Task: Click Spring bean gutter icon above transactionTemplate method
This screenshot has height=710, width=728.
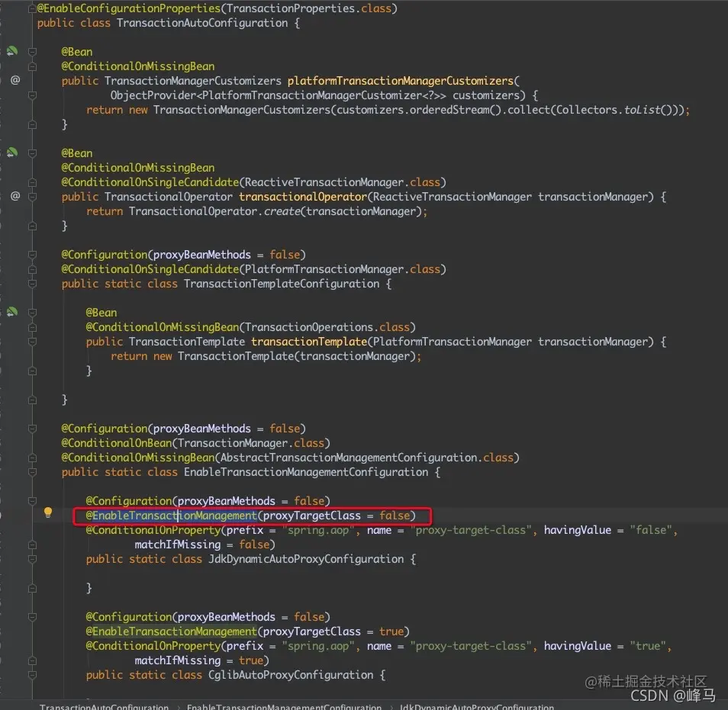Action: 12,312
